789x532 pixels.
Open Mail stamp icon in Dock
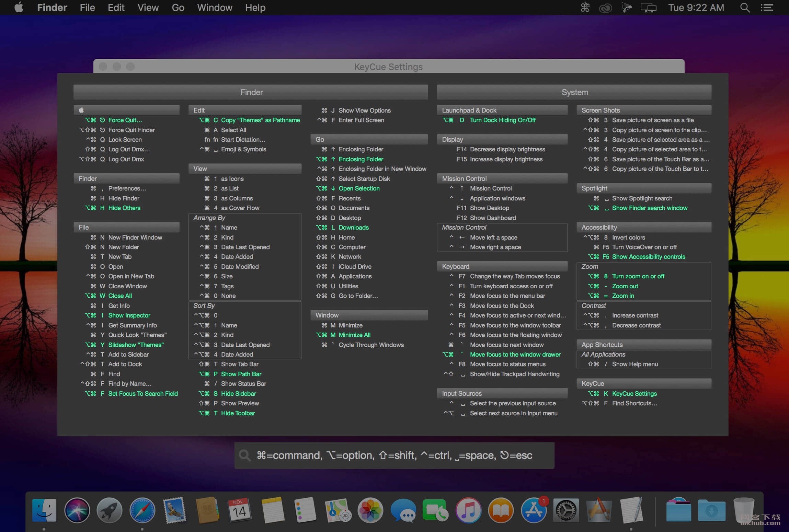175,510
